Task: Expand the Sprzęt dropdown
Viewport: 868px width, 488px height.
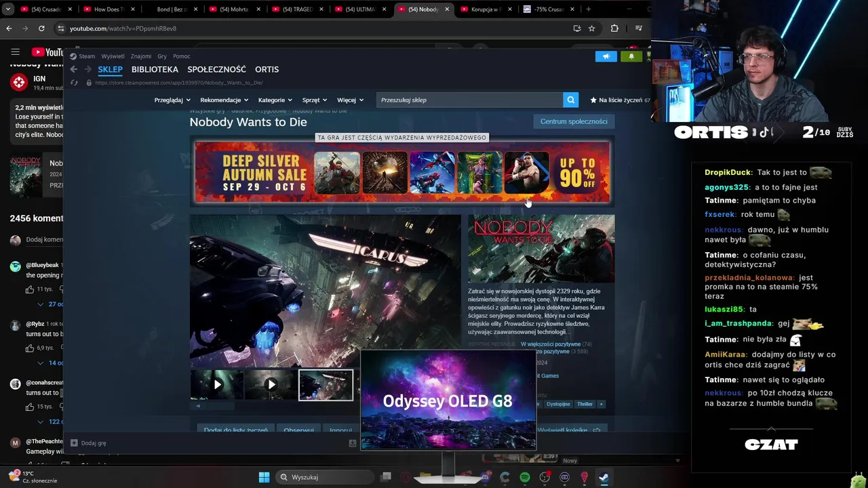Action: (315, 100)
